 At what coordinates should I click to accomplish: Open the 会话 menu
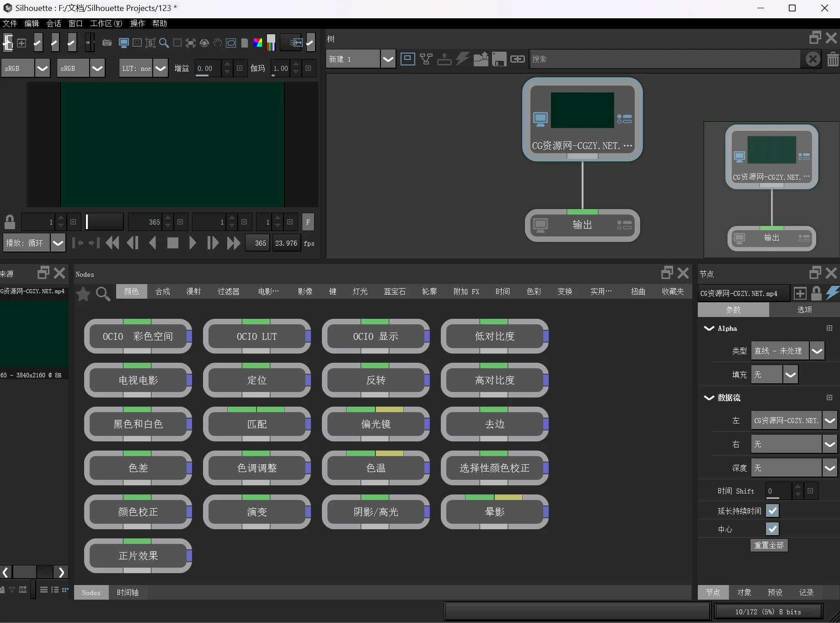[x=54, y=23]
